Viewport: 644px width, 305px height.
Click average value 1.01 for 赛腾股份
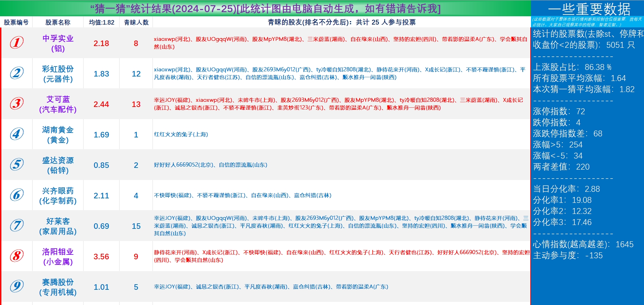(x=101, y=287)
